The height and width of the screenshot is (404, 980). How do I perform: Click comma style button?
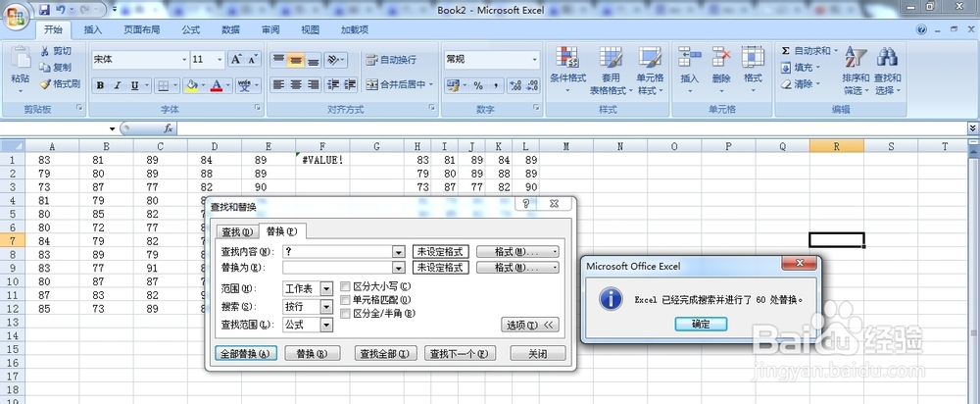pos(495,85)
